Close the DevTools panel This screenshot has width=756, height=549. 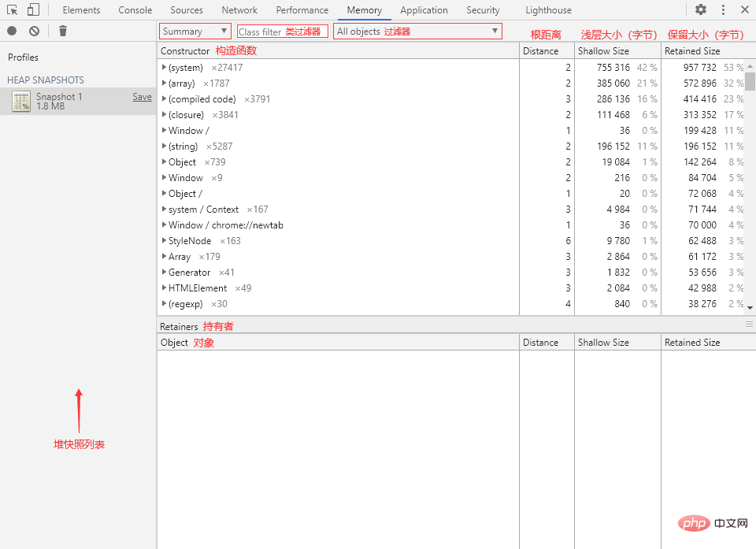pyautogui.click(x=744, y=9)
